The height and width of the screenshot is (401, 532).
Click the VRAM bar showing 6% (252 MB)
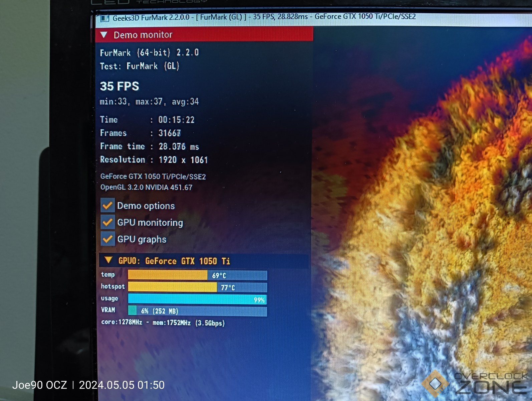point(197,311)
